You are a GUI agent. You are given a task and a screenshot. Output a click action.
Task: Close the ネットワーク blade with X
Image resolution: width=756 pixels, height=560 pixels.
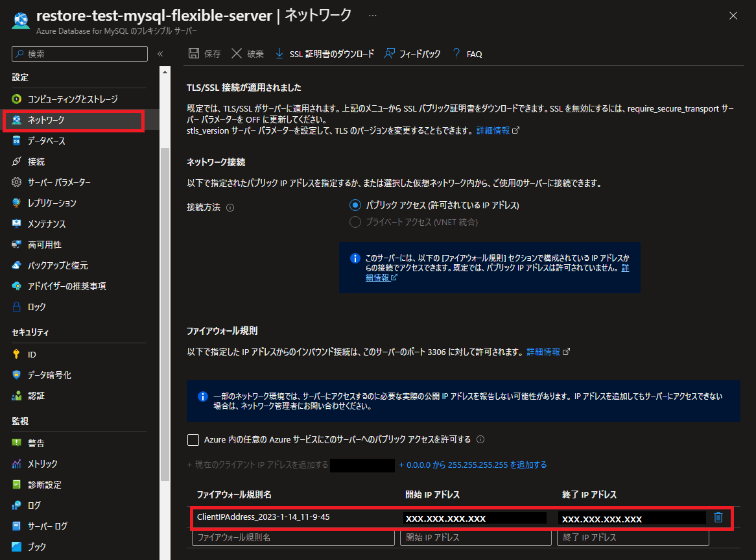(733, 16)
